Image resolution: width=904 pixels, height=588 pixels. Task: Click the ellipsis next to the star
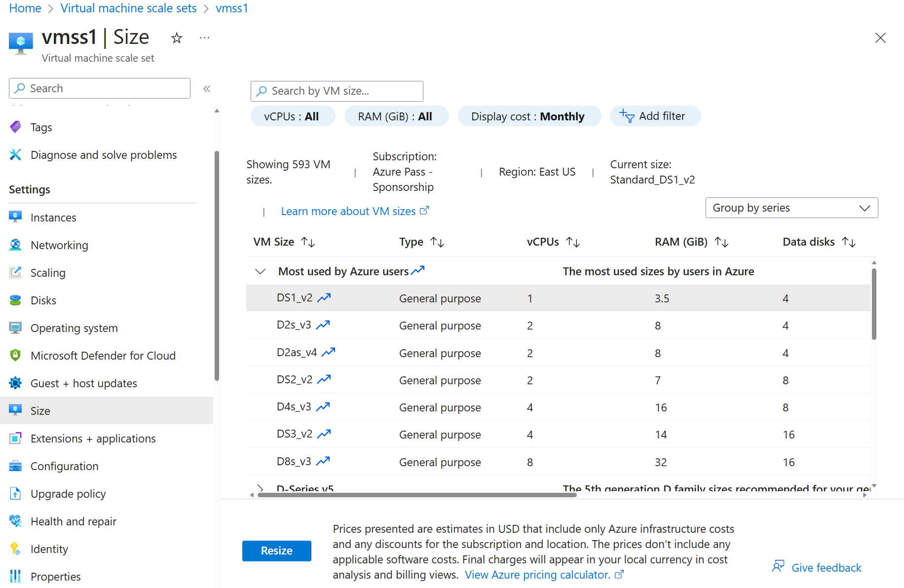204,37
